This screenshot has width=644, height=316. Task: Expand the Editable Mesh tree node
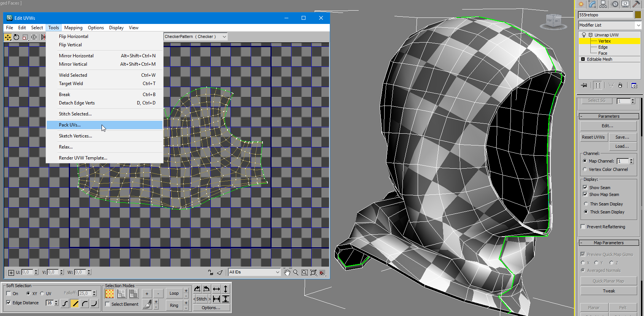coord(583,59)
